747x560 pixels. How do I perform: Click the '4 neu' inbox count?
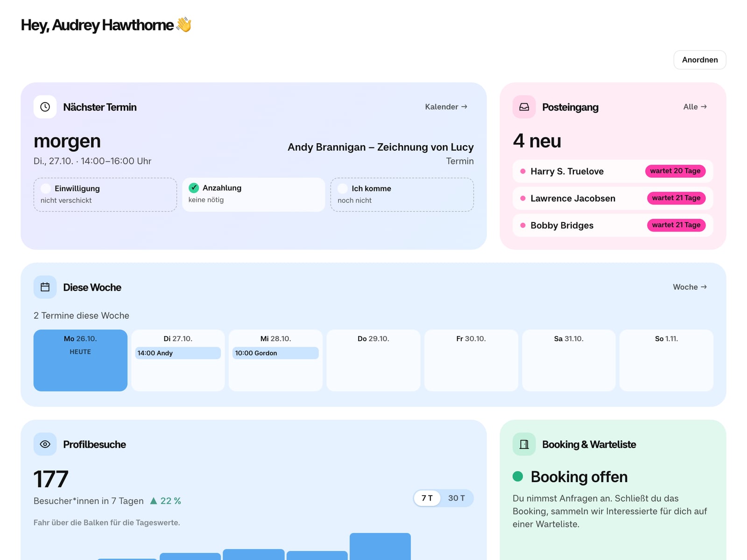pos(537,141)
